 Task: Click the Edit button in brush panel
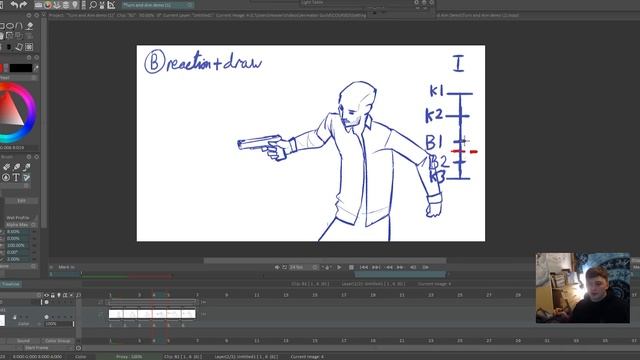pos(21,201)
